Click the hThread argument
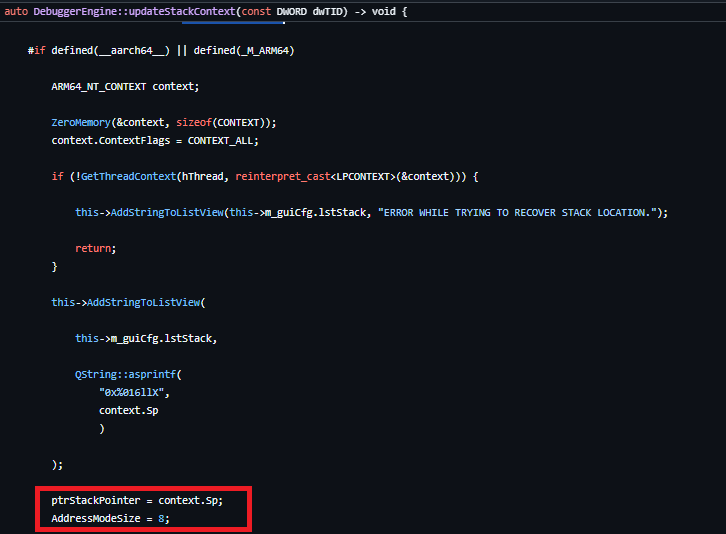 point(202,176)
